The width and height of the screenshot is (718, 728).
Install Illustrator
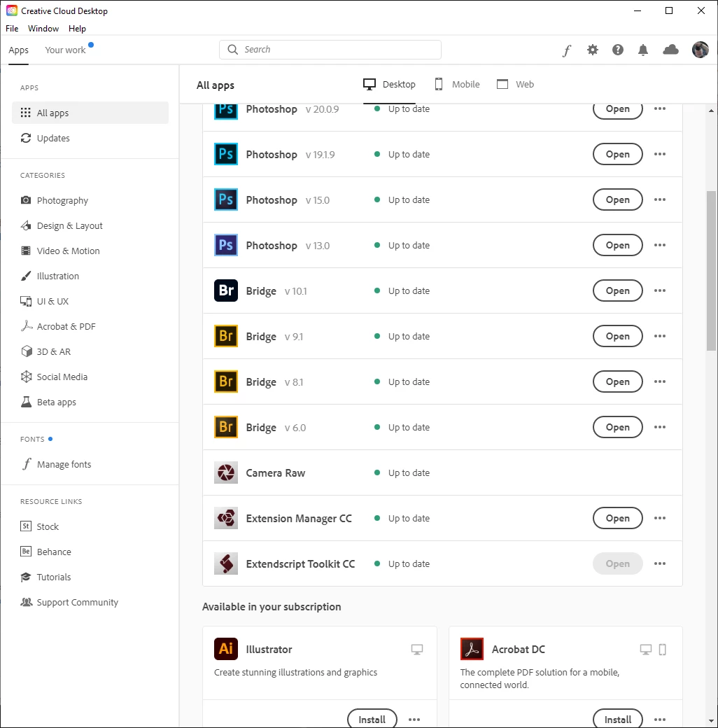coord(372,719)
